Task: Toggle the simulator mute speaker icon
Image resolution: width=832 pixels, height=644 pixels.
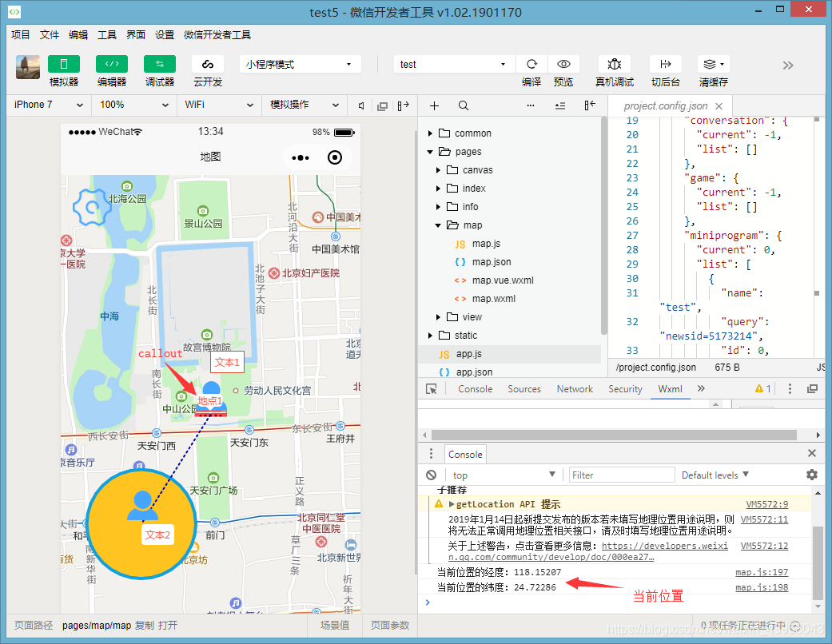Action: (361, 105)
